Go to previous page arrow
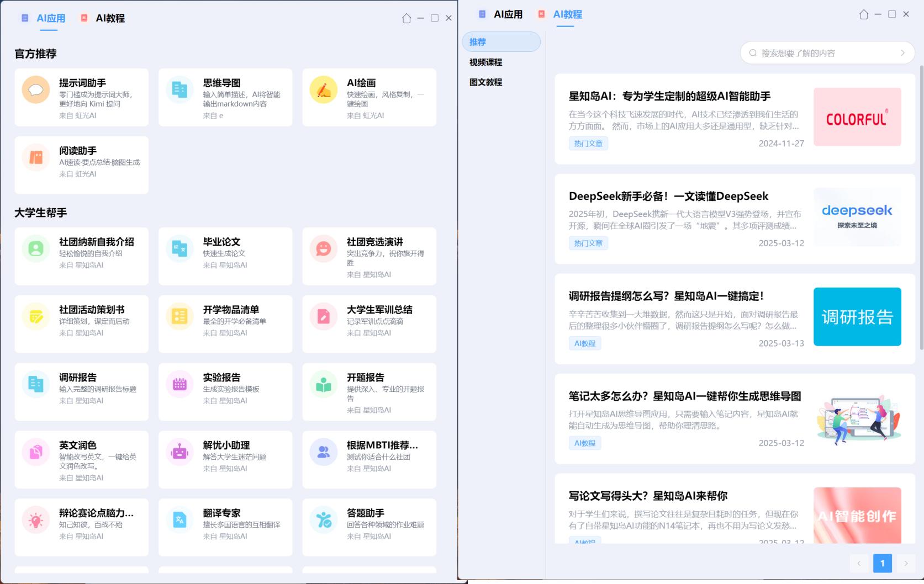The height and width of the screenshot is (584, 924). pos(859,563)
